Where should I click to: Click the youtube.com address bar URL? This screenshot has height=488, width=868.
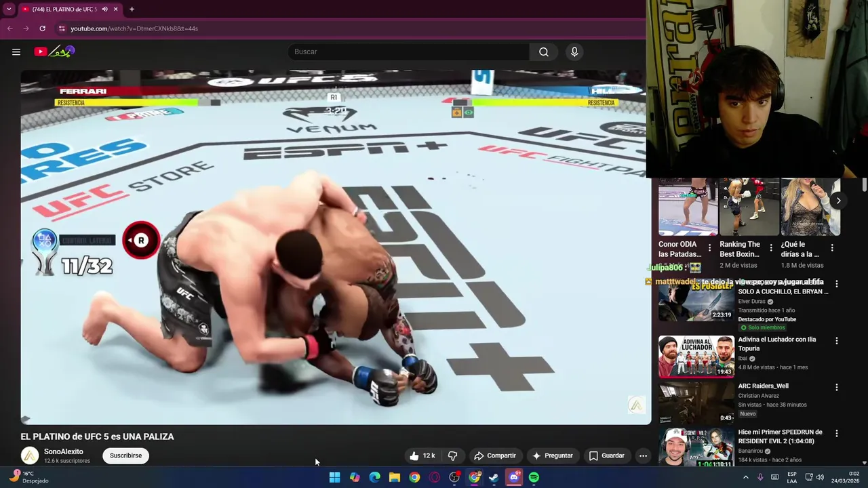pyautogui.click(x=134, y=28)
